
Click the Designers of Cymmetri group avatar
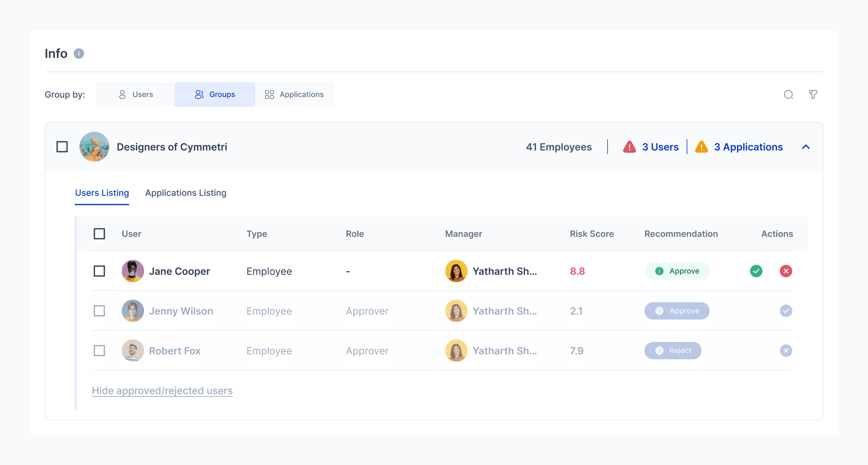point(94,147)
